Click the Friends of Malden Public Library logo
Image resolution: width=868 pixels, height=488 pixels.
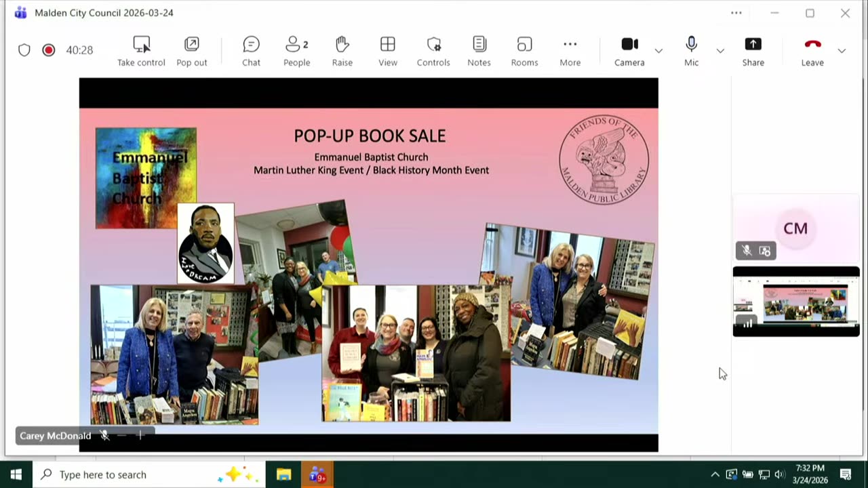point(604,160)
